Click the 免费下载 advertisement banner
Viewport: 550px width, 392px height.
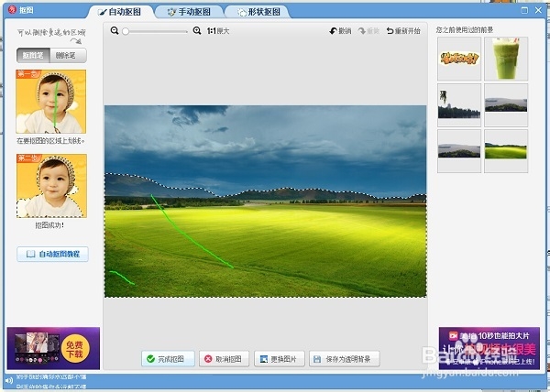[53, 348]
